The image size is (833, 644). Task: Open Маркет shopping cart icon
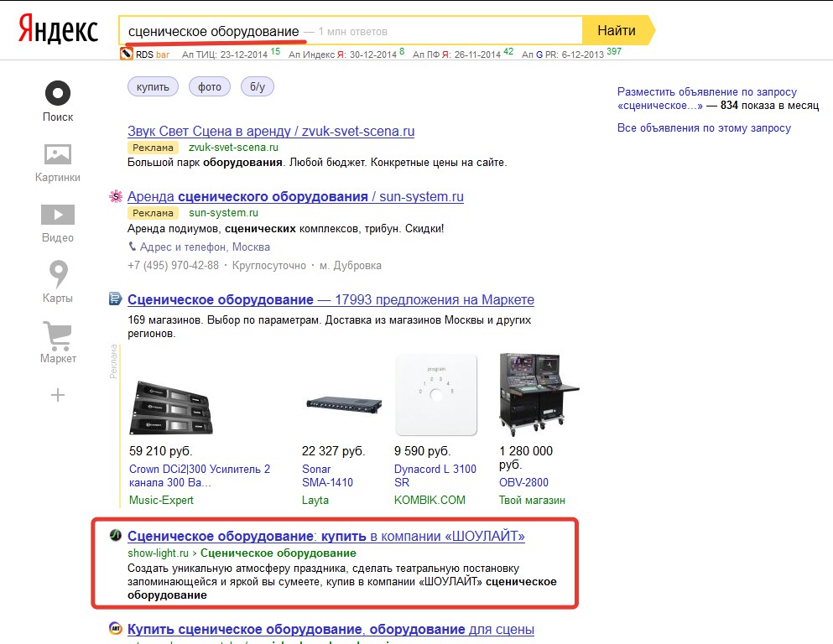point(57,335)
